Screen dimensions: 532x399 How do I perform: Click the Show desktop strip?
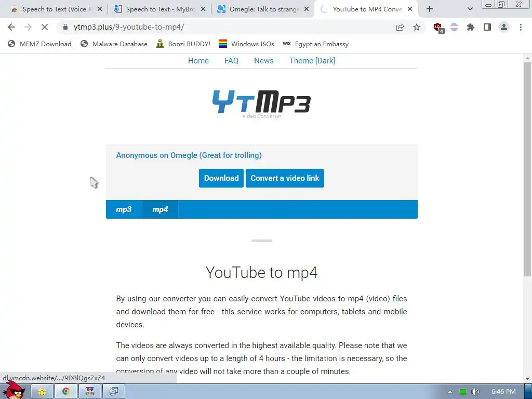coord(528,392)
